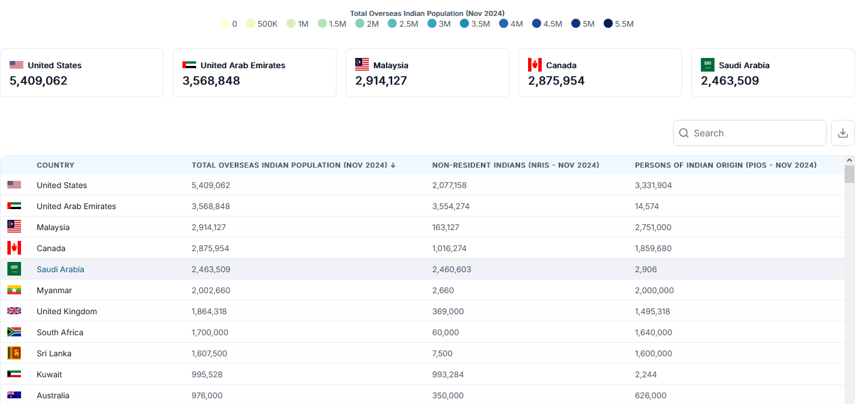Screen dimensions: 868x404
Task: Click the Saudi Arabia flag in top card
Action: click(x=708, y=65)
